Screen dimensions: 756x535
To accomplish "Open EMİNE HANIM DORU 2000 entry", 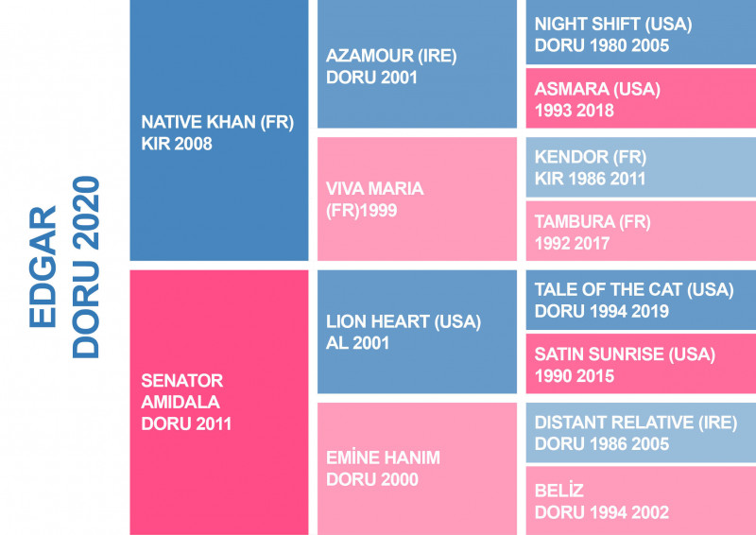I will (417, 469).
